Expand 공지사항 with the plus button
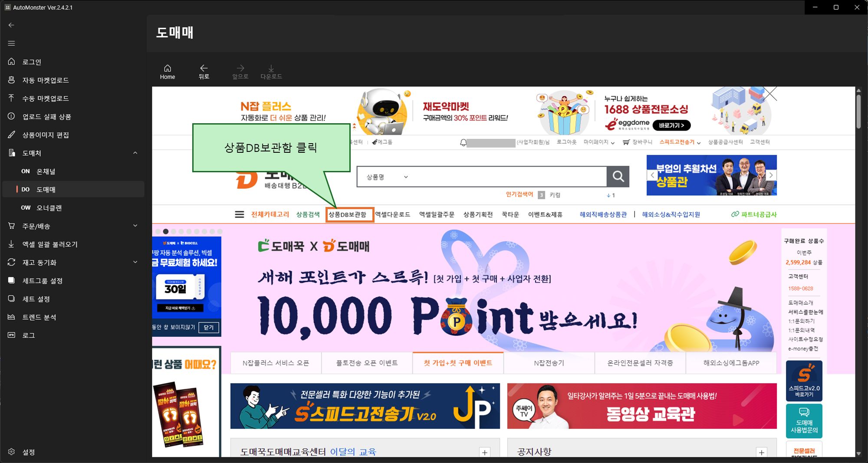The image size is (868, 463). (x=762, y=453)
